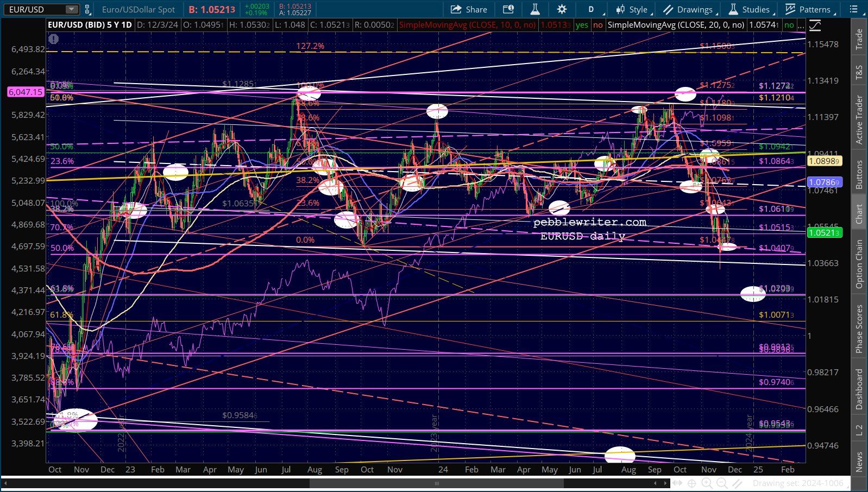Open the thinkScript flask icon
The height and width of the screenshot is (492, 868).
[535, 9]
